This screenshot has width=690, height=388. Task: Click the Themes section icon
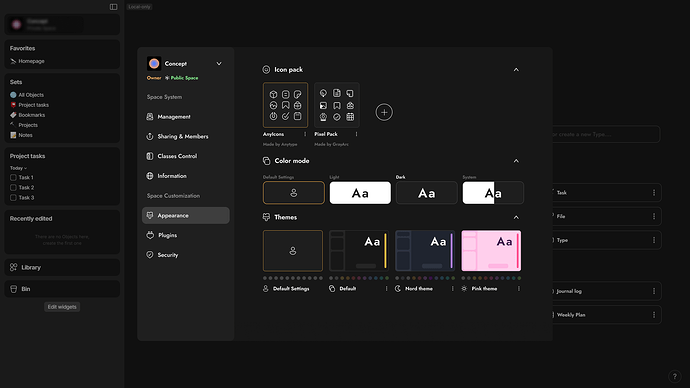pos(266,217)
